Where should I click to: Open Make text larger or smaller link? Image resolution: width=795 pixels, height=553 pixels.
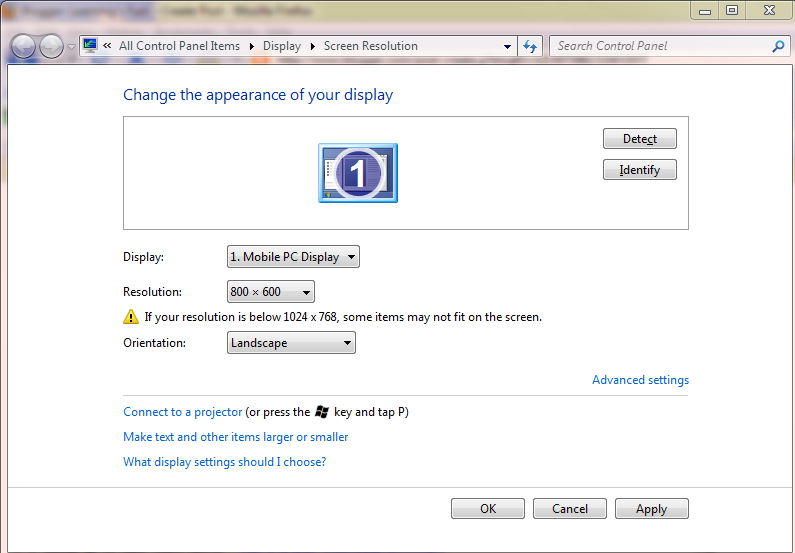(236, 437)
